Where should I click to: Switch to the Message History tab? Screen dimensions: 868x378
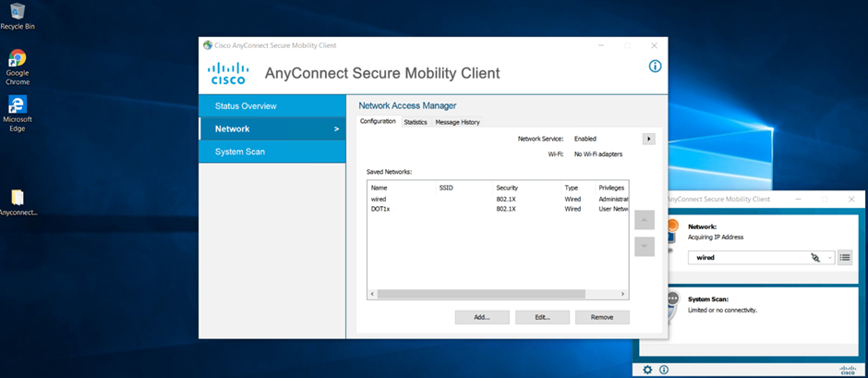click(457, 122)
